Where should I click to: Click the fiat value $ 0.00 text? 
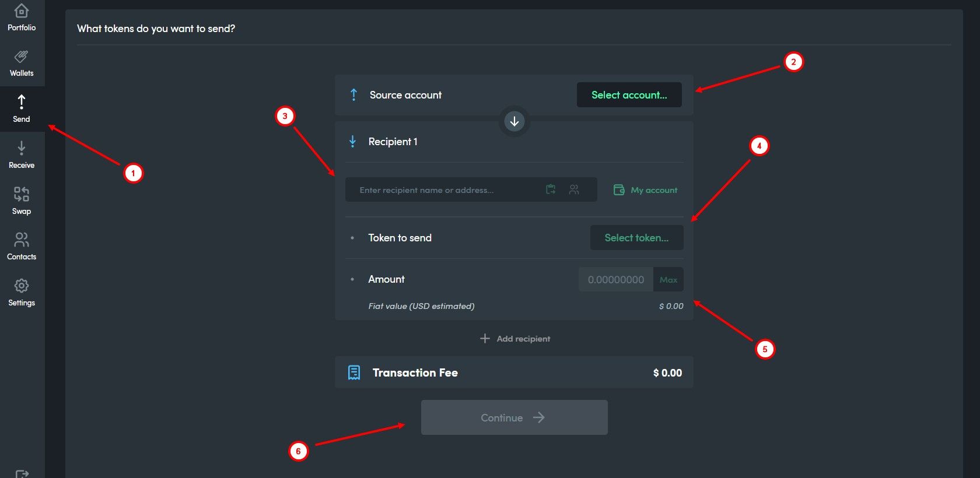(x=671, y=305)
